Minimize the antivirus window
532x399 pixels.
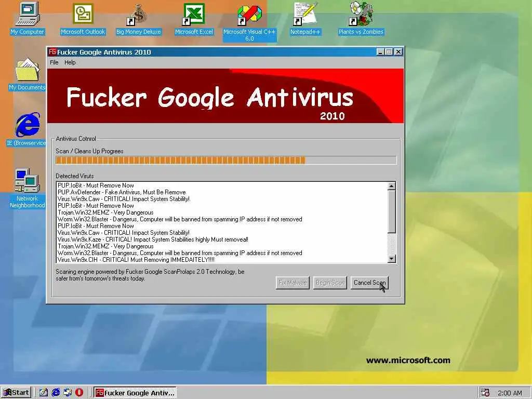point(380,52)
